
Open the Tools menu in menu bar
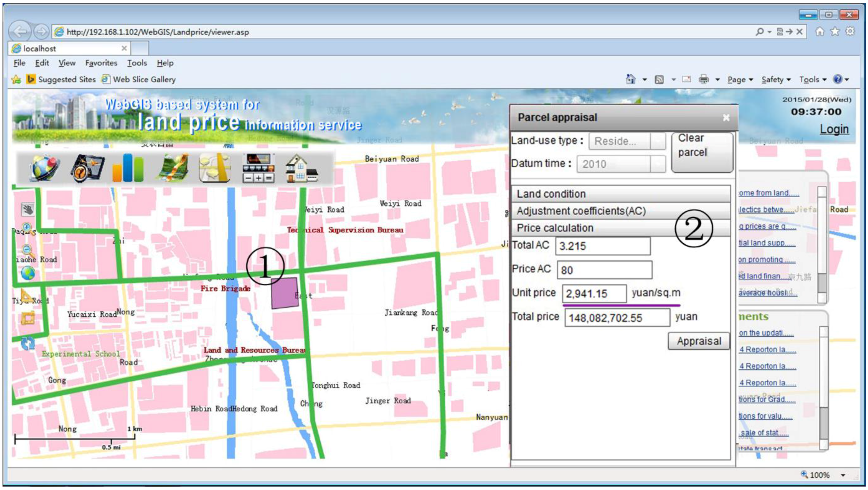click(137, 63)
